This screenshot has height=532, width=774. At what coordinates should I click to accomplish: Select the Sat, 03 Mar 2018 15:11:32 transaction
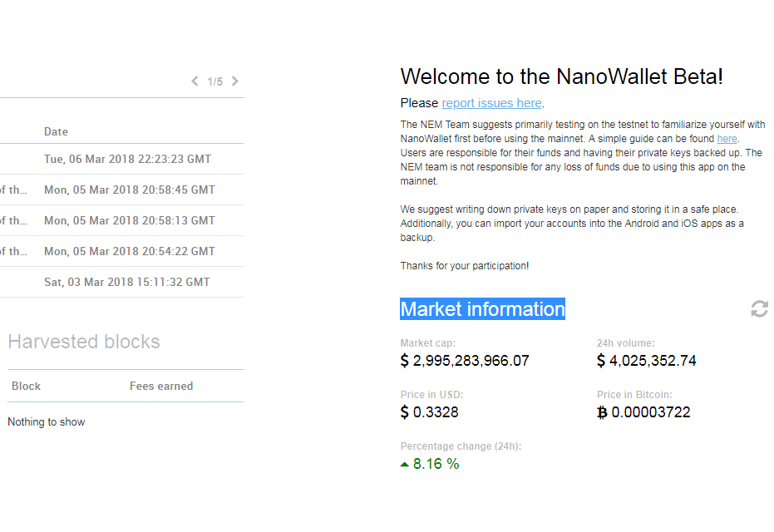pos(122,282)
